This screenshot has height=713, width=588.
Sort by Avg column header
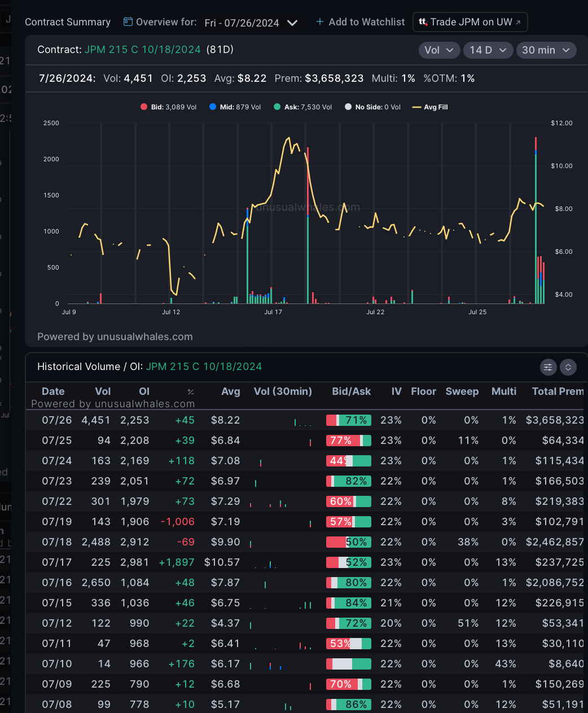(231, 391)
